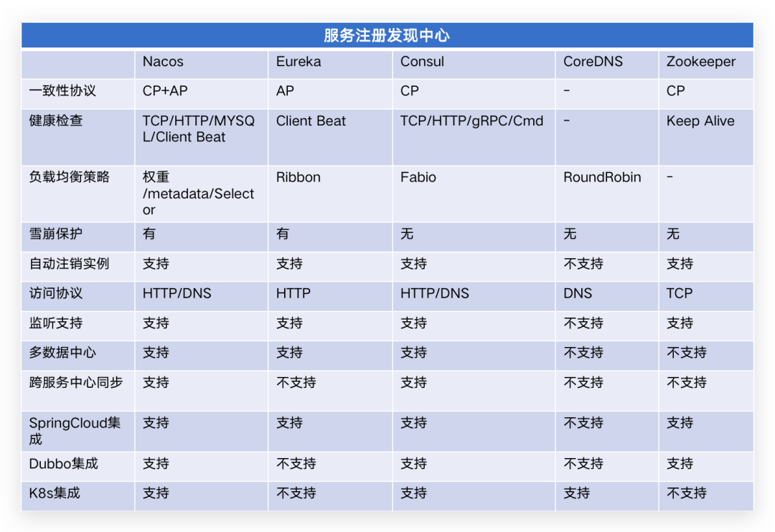This screenshot has width=775, height=532.
Task: Click the 健康检查 row label
Action: click(56, 120)
